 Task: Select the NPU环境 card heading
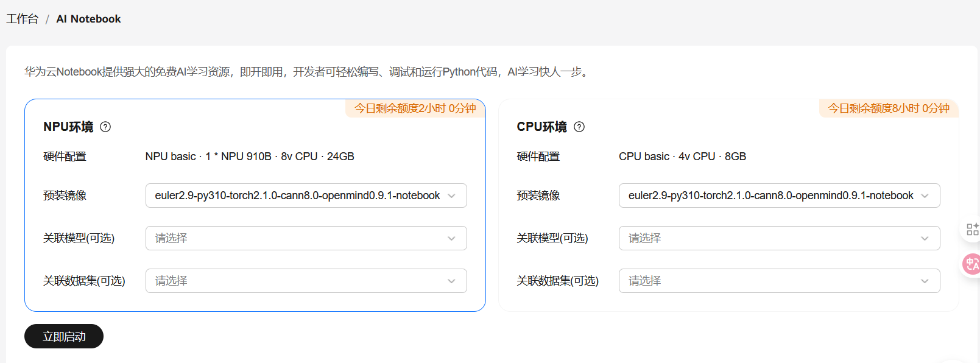click(x=68, y=127)
